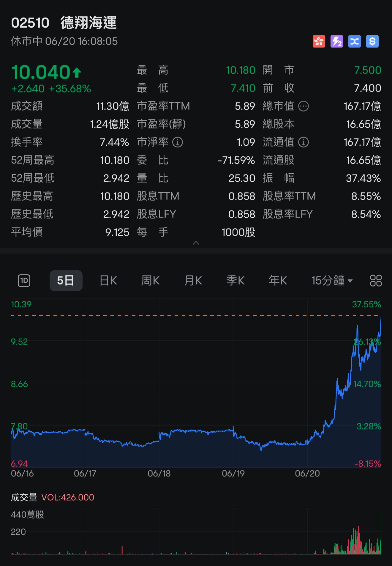Switch to the 月K chart tab

[x=193, y=280]
